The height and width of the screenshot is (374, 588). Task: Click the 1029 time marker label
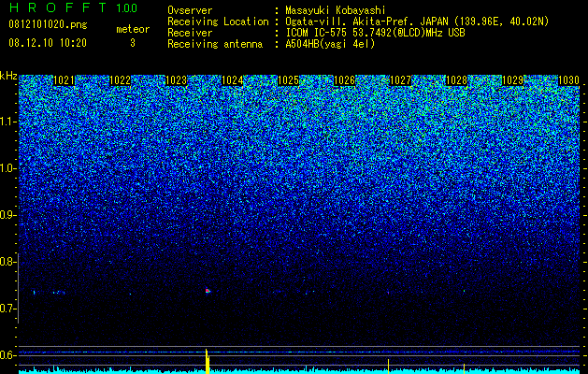[512, 80]
